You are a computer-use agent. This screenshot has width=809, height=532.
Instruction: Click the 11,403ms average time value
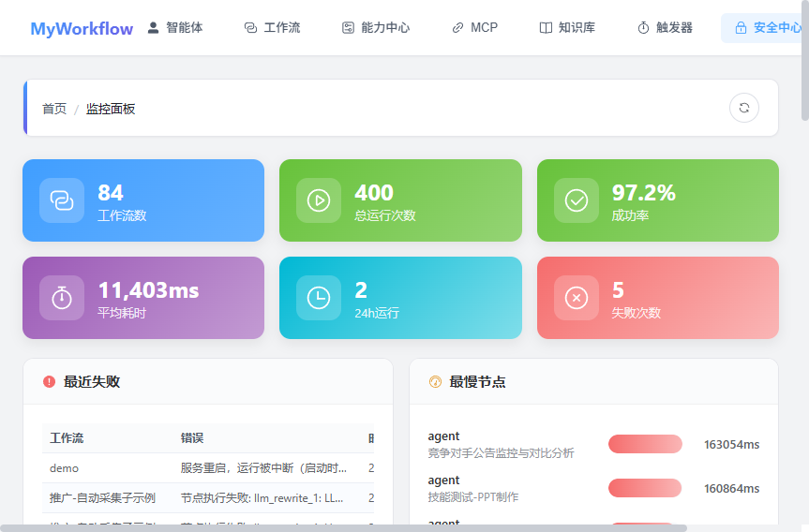click(149, 290)
